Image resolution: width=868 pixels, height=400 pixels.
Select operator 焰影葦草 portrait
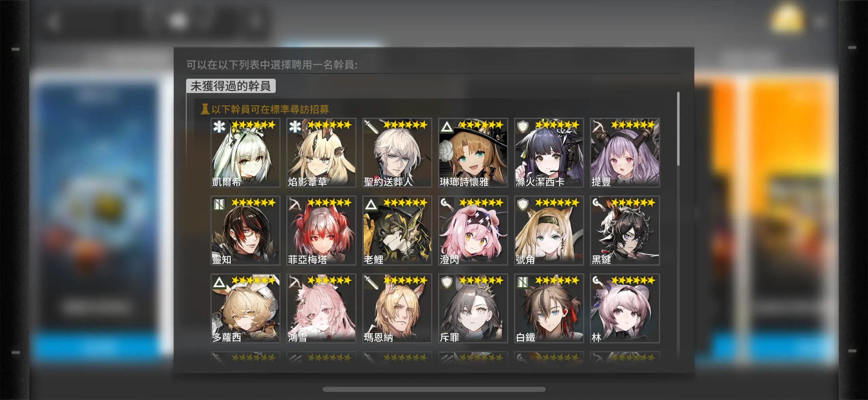click(x=321, y=153)
